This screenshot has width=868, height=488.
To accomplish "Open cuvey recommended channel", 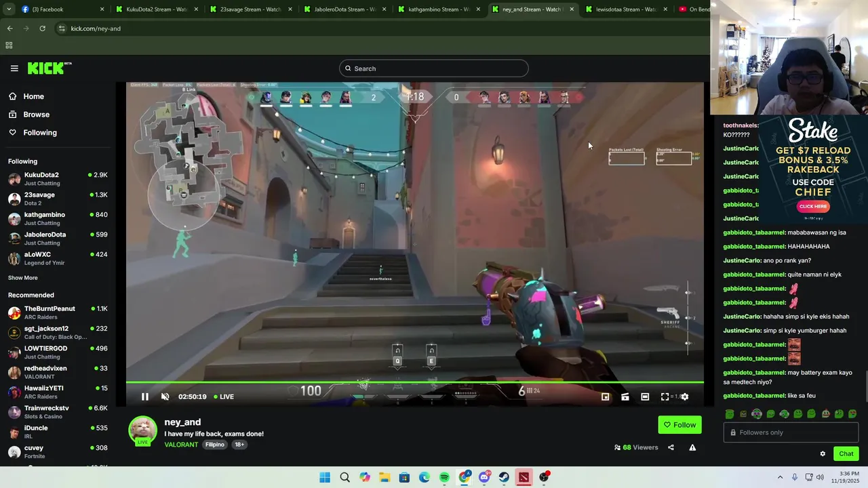I will coord(58,451).
